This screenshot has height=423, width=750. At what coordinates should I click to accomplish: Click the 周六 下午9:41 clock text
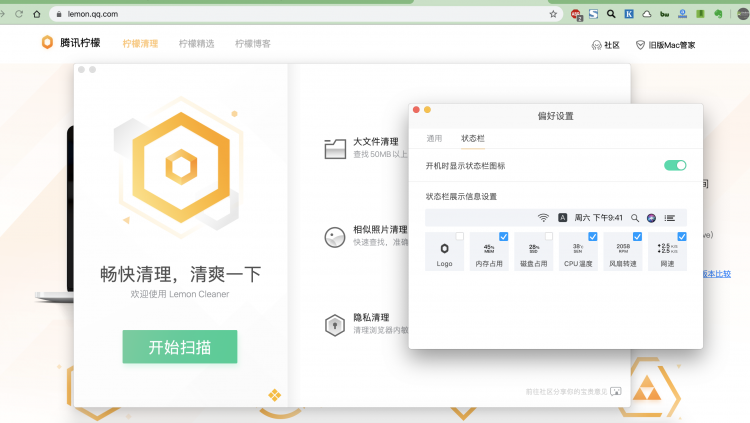point(598,218)
